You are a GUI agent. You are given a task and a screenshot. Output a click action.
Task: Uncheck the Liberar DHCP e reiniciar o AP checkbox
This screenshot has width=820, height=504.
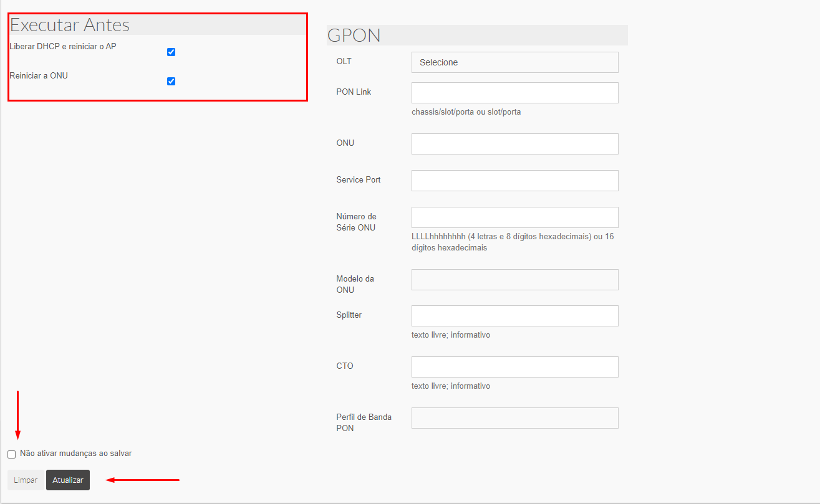click(x=171, y=52)
